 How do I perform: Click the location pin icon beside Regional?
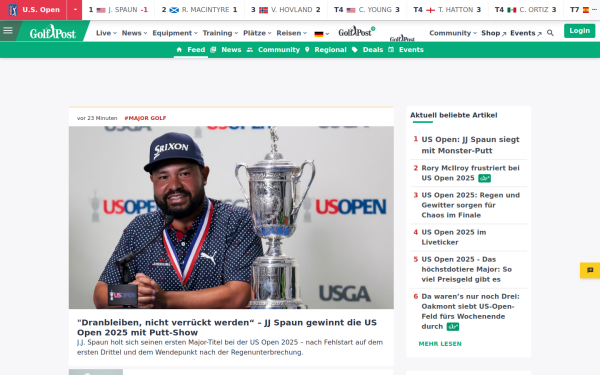click(x=307, y=50)
